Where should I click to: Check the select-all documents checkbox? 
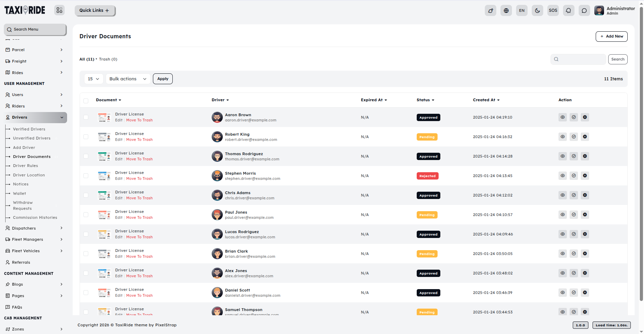[x=86, y=101]
